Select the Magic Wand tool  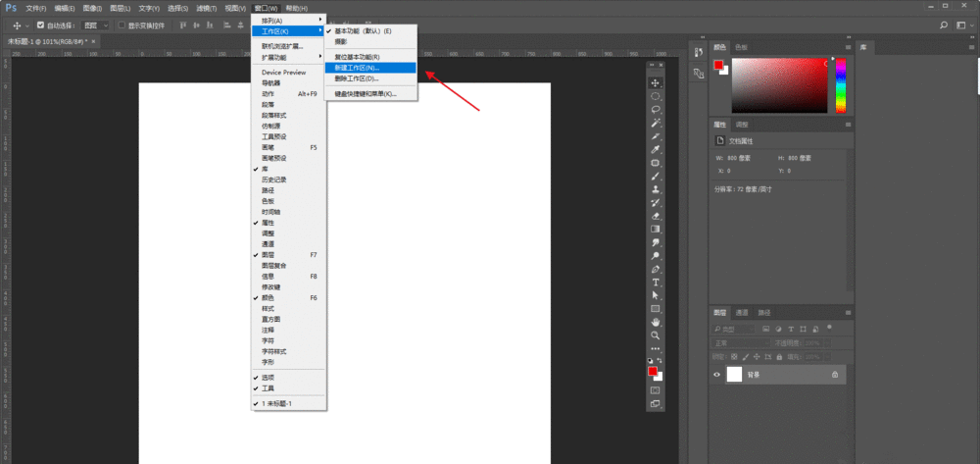click(x=656, y=123)
